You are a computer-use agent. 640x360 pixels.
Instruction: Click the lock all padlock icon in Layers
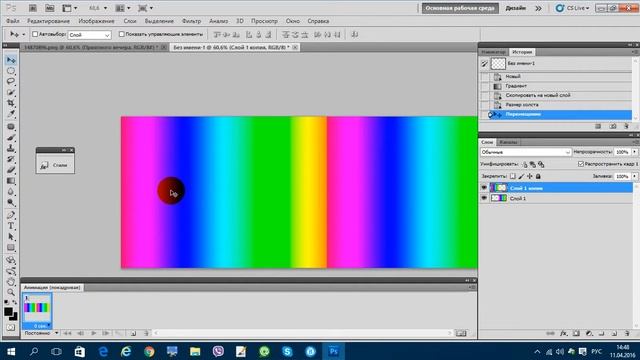pyautogui.click(x=538, y=176)
